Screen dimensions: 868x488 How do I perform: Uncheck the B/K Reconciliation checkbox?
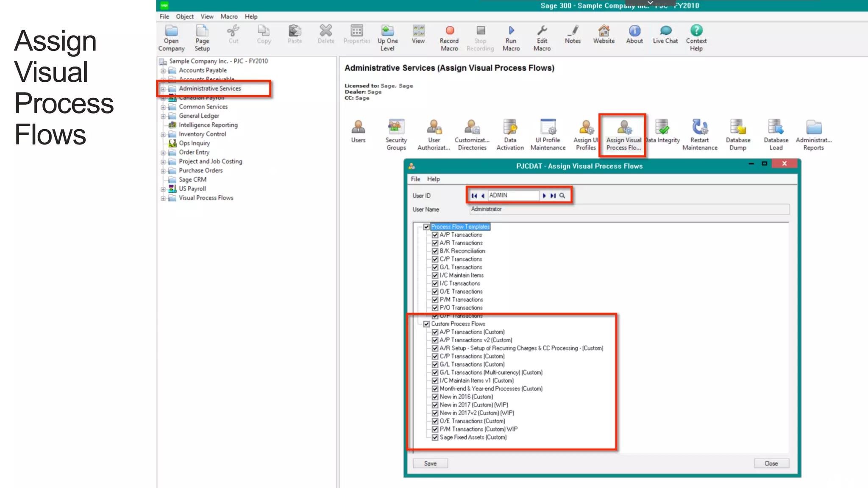coord(435,251)
